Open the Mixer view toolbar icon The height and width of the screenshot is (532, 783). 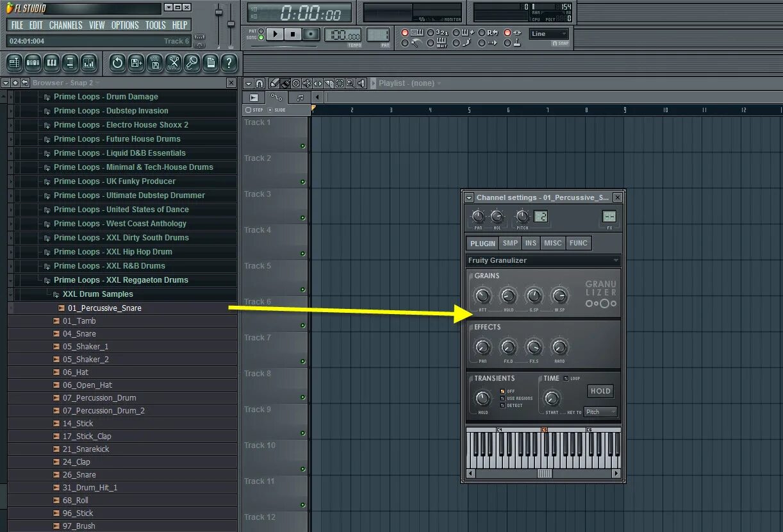88,63
